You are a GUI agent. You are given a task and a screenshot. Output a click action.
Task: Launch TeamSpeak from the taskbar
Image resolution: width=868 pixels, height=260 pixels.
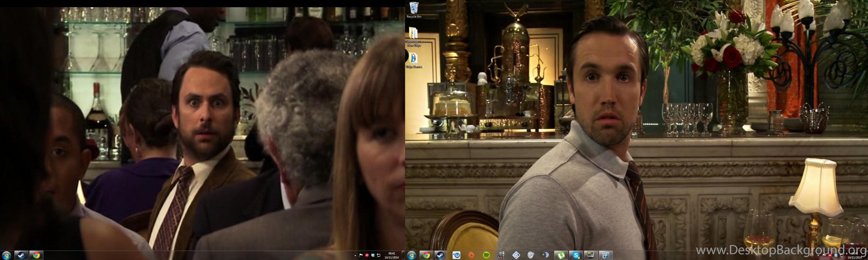click(x=546, y=255)
